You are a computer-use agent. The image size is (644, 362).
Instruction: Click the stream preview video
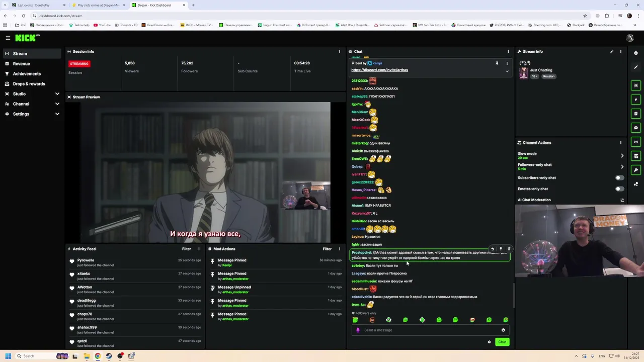click(205, 172)
